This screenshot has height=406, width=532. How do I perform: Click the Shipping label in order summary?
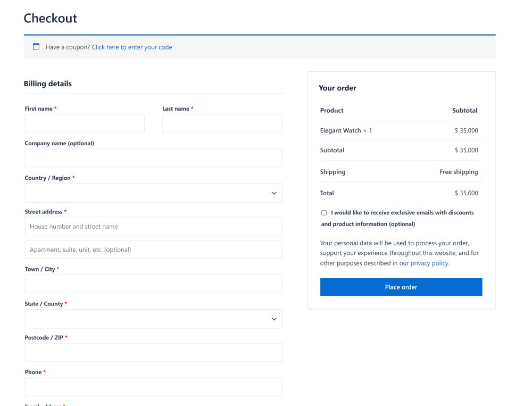(x=332, y=172)
